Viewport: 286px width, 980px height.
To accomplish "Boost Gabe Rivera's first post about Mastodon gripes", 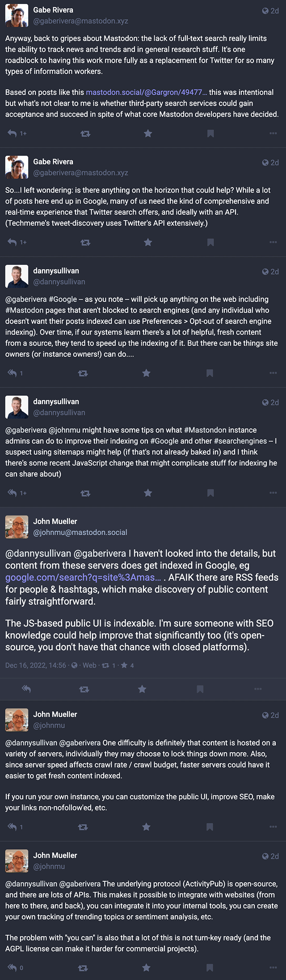I will 85,133.
